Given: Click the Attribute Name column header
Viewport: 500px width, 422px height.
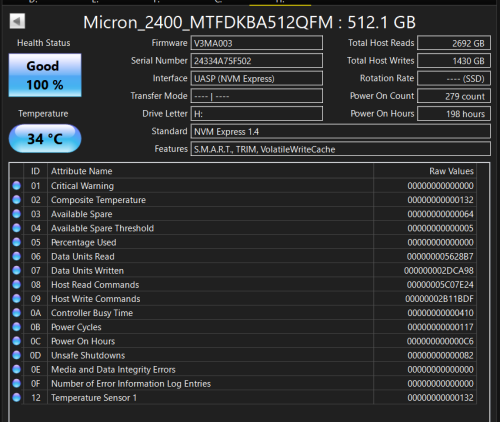Looking at the screenshot, I should click(210, 171).
